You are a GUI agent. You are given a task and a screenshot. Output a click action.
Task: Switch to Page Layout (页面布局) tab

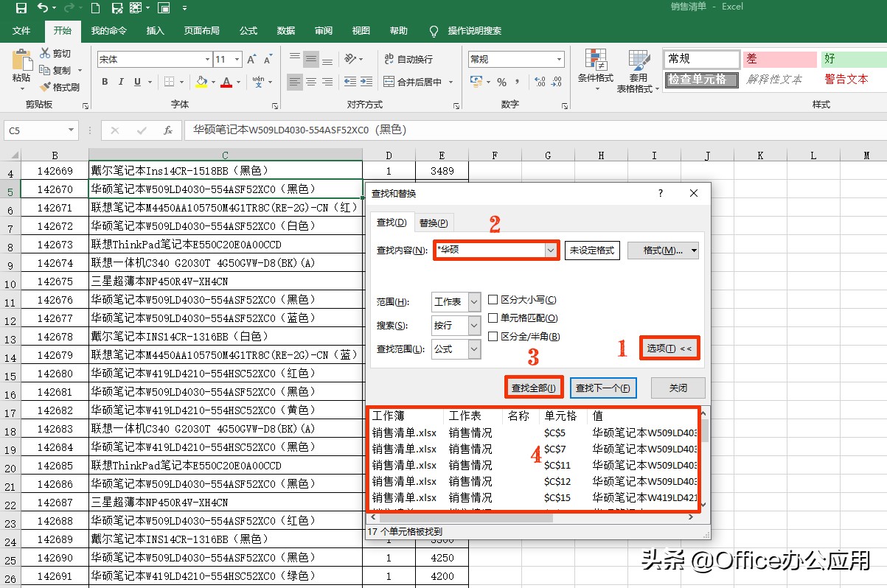202,31
